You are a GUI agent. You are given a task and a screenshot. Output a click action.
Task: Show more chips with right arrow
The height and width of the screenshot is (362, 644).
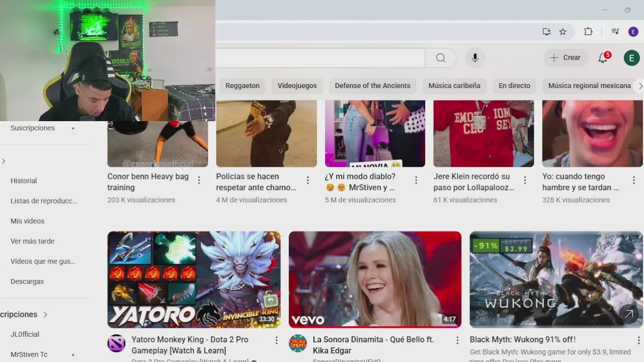pos(640,86)
